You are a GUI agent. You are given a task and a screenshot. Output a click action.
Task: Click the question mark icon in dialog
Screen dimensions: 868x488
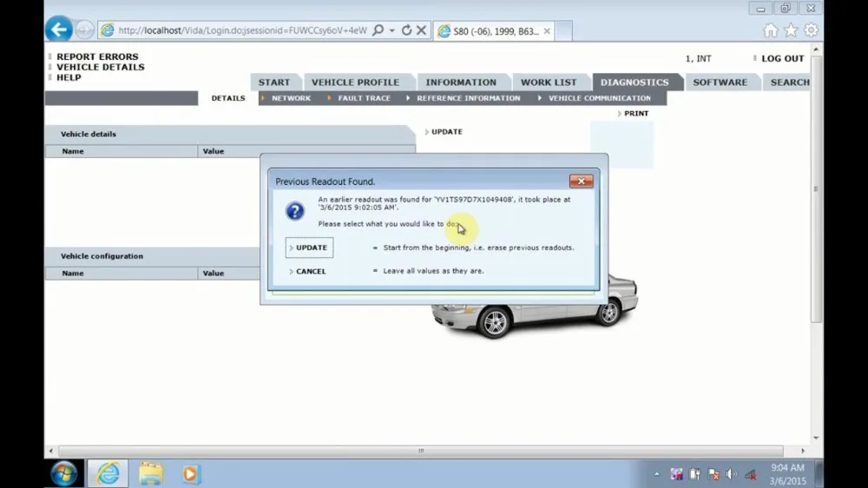click(295, 211)
